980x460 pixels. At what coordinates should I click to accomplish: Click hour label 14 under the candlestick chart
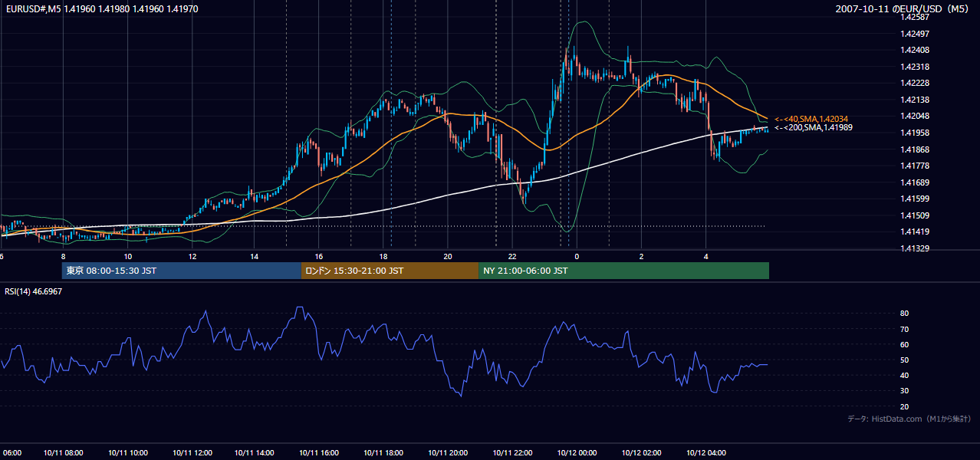[x=255, y=257]
